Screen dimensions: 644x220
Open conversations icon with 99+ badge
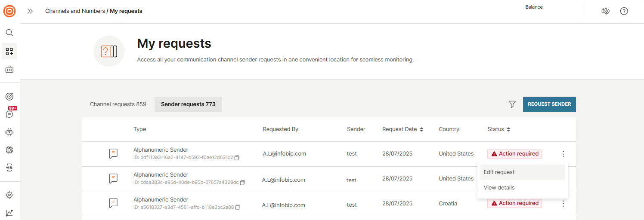[9, 114]
